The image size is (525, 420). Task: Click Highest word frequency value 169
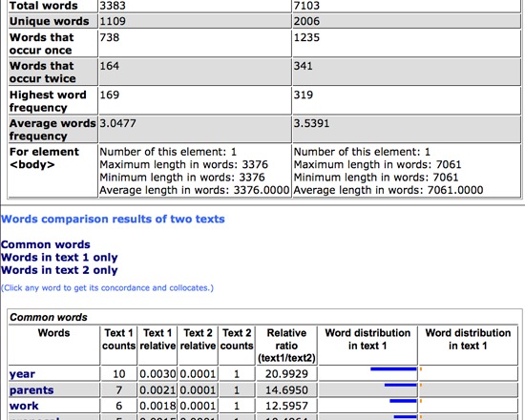(110, 94)
